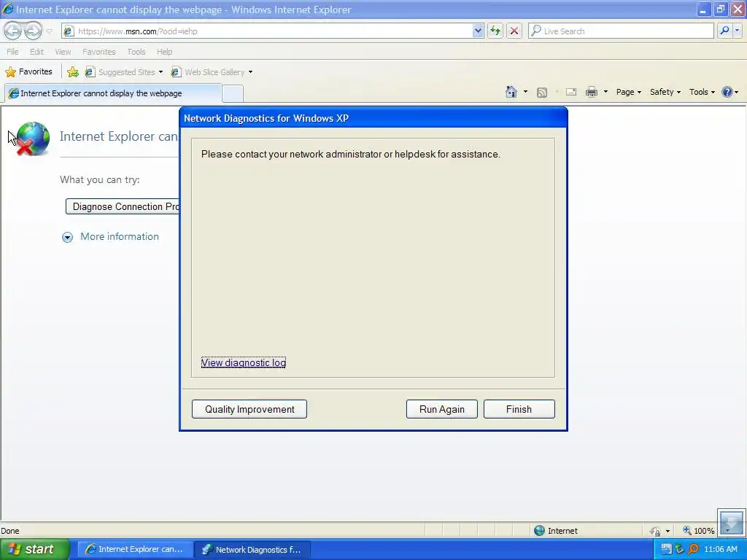Click the globe error icon on page
Viewport: 747px width, 560px height.
[x=31, y=139]
